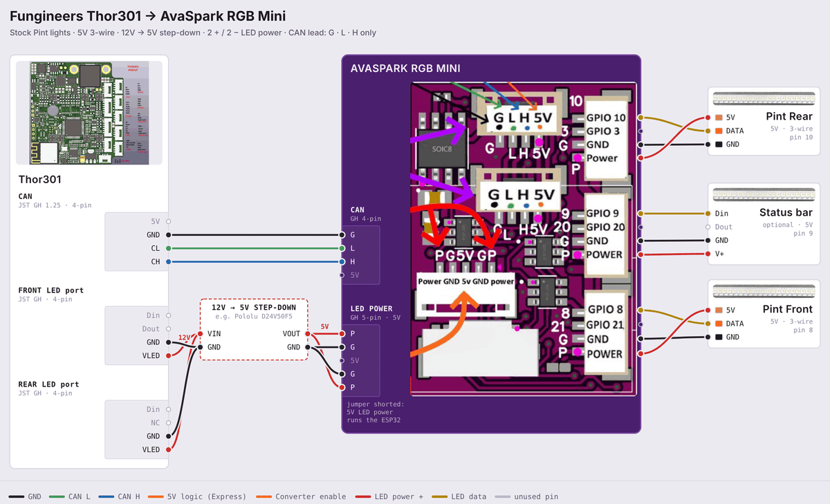Click the Pint Rear GND black square
830x504 pixels.
[719, 144]
